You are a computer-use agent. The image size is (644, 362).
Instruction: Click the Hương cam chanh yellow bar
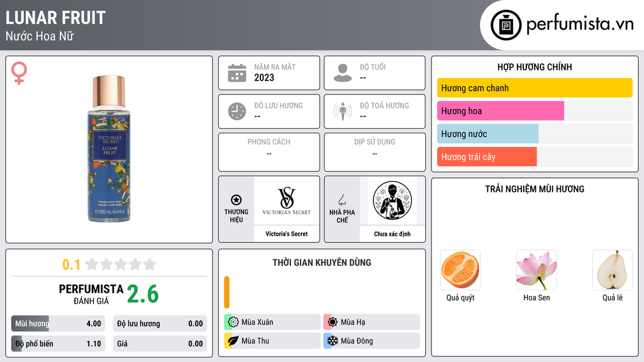535,88
